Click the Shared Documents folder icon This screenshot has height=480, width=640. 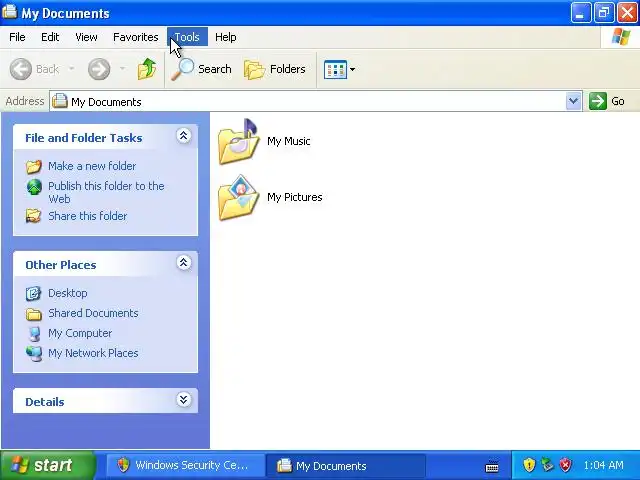pyautogui.click(x=34, y=314)
